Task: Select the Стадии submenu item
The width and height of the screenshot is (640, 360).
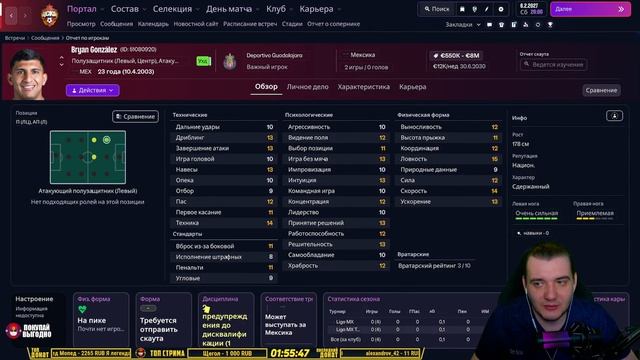Action: (292, 24)
